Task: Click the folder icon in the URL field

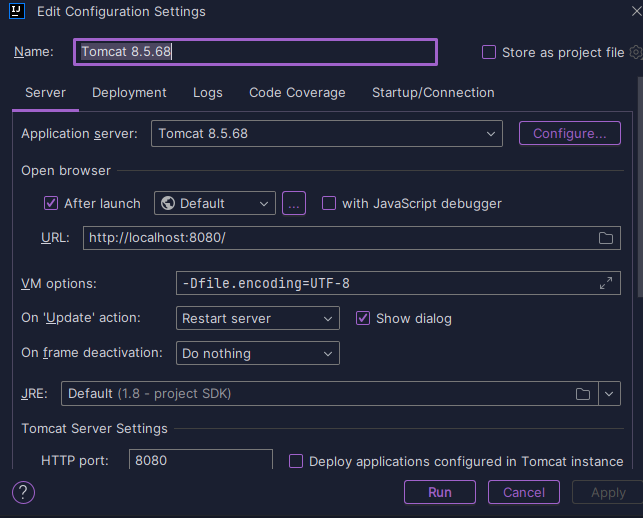Action: (606, 238)
